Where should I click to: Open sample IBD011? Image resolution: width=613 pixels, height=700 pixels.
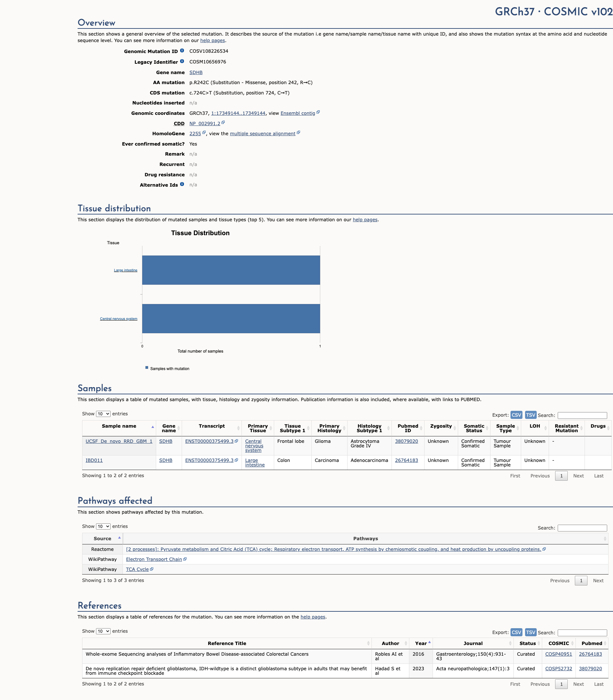(94, 460)
